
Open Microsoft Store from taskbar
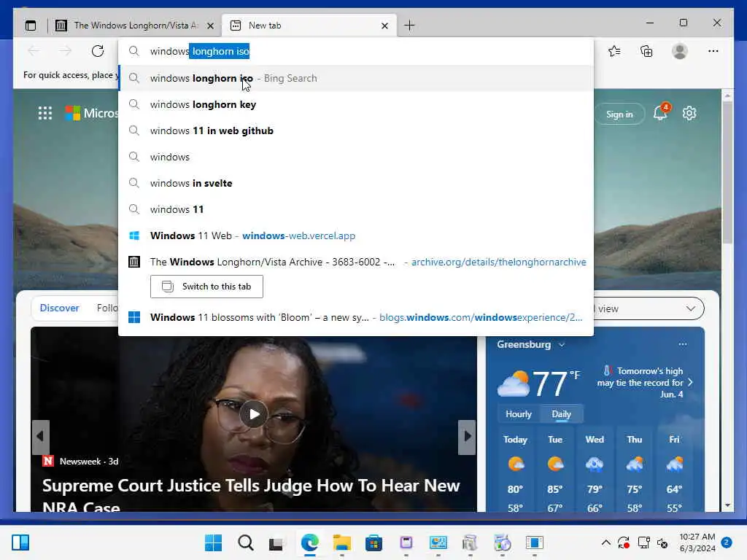[x=373, y=542]
